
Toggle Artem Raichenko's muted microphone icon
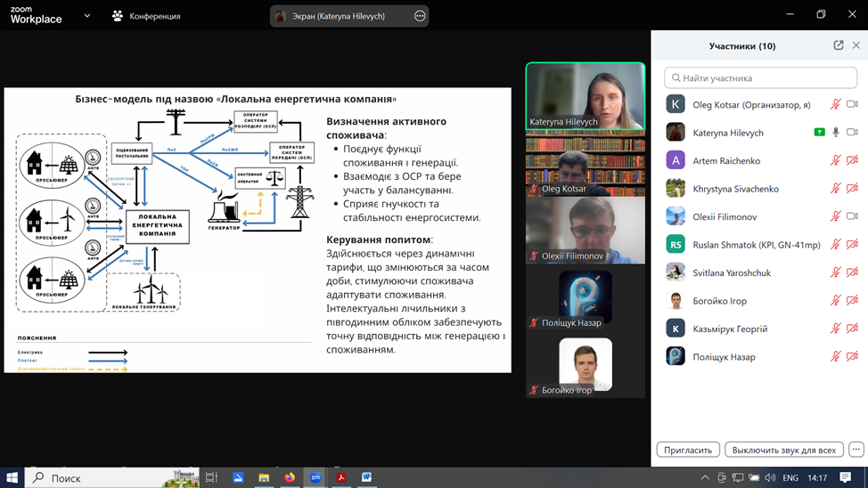coord(835,160)
